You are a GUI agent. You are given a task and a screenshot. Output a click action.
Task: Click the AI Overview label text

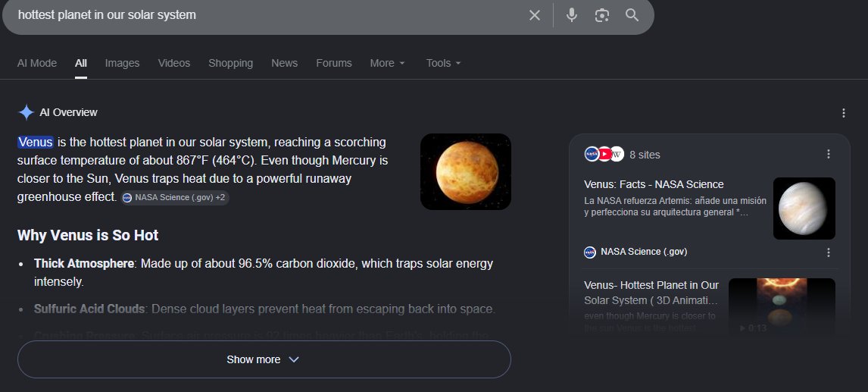coord(69,112)
